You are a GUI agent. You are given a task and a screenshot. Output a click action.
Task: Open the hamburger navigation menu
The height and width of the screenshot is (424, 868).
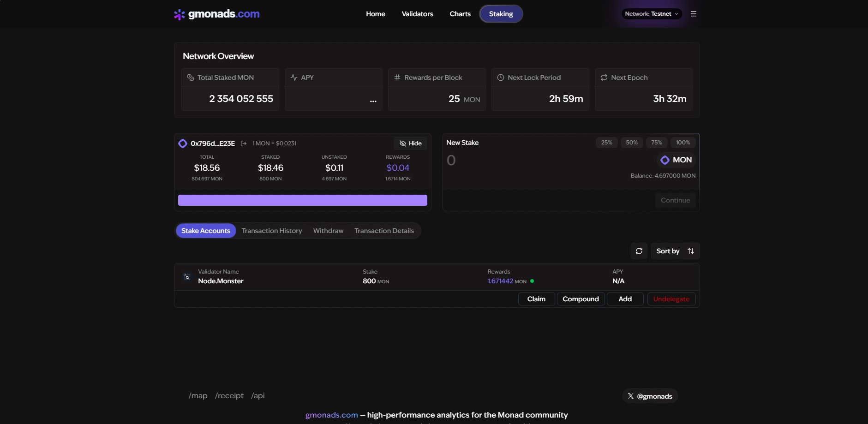coord(693,13)
